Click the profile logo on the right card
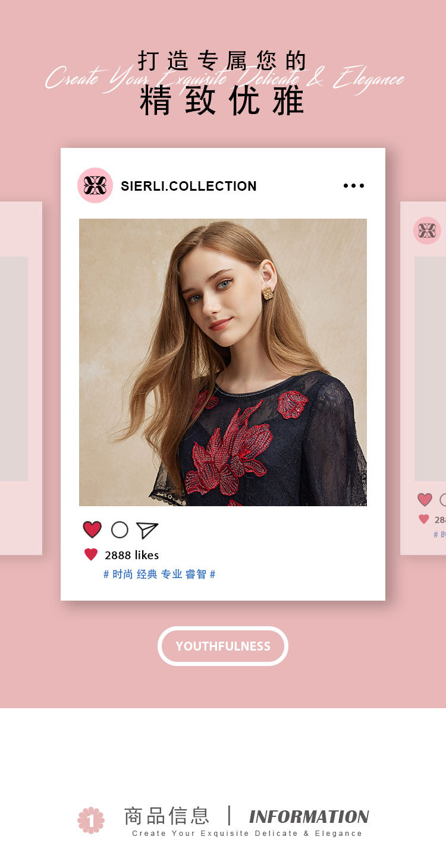Screen dimensions: 446x868 click(427, 231)
